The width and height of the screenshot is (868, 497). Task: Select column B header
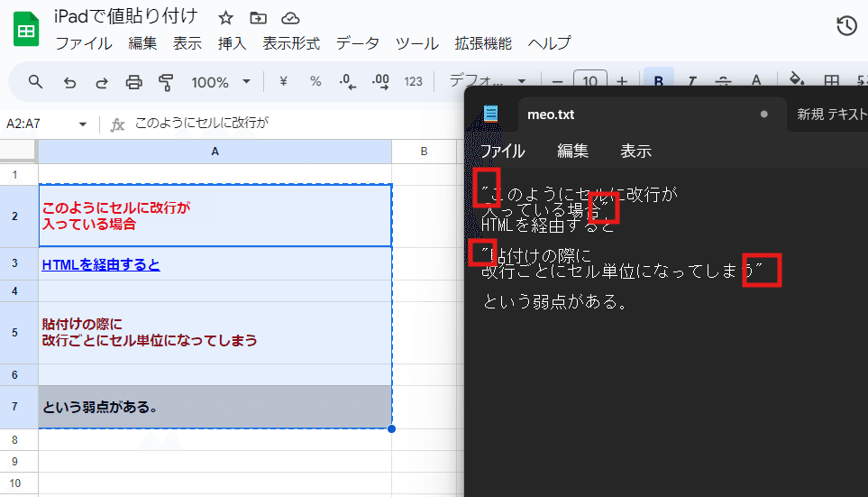coord(424,152)
